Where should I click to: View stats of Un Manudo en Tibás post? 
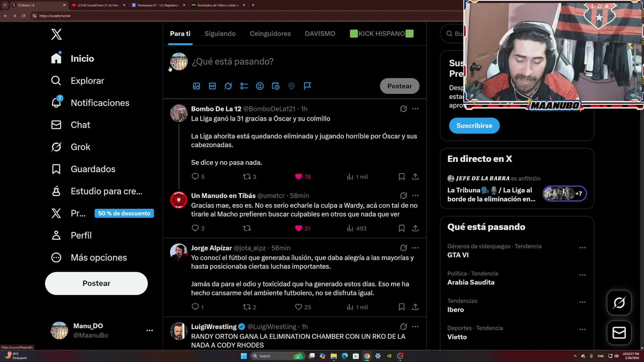tap(356, 228)
